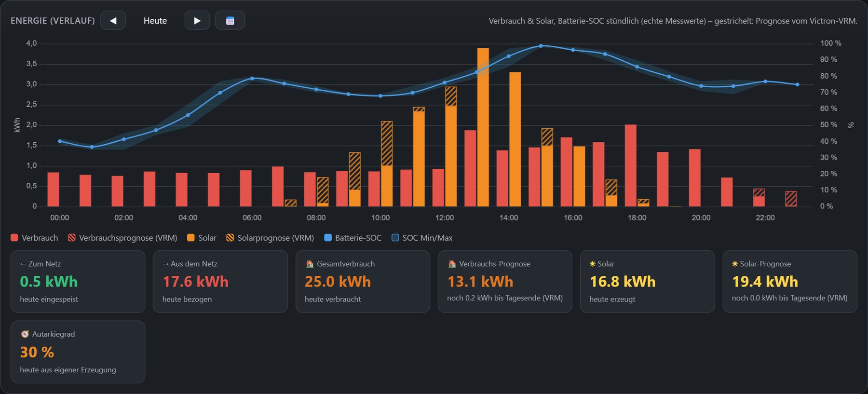Toggle Solar legend entry
This screenshot has height=394, width=868.
click(x=202, y=238)
